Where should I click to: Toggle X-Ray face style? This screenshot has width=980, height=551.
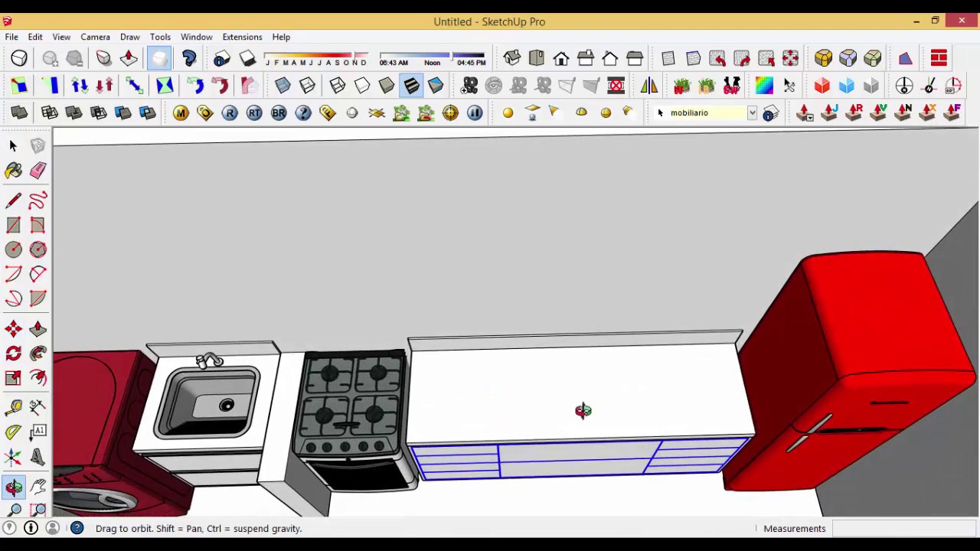(x=283, y=86)
